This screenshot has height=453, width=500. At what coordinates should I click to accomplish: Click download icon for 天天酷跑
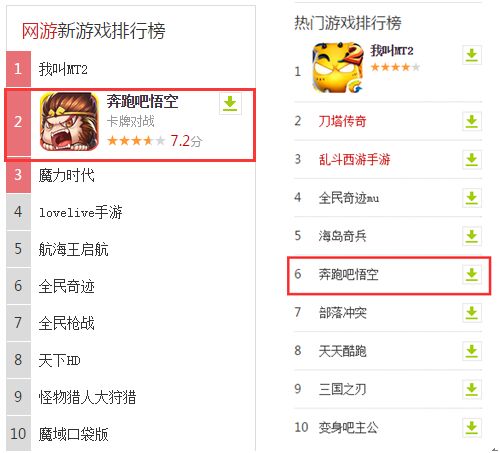click(x=472, y=351)
